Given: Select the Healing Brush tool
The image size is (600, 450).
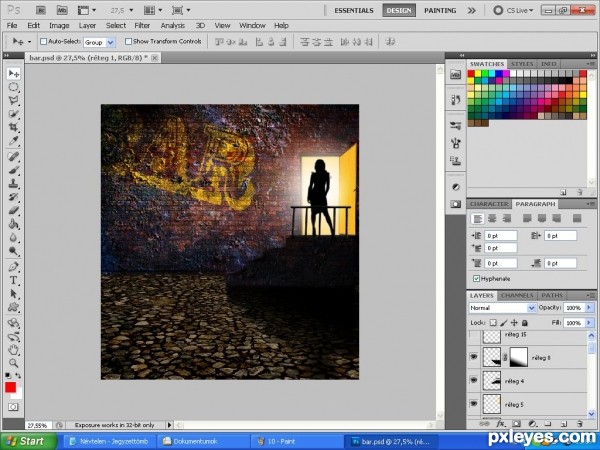Looking at the screenshot, I should pyautogui.click(x=13, y=157).
